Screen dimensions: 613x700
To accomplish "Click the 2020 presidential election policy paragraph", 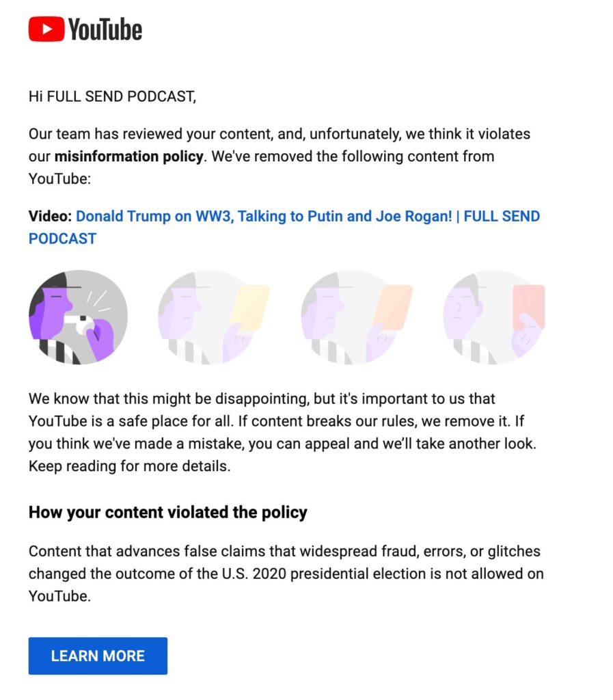I will coord(286,574).
